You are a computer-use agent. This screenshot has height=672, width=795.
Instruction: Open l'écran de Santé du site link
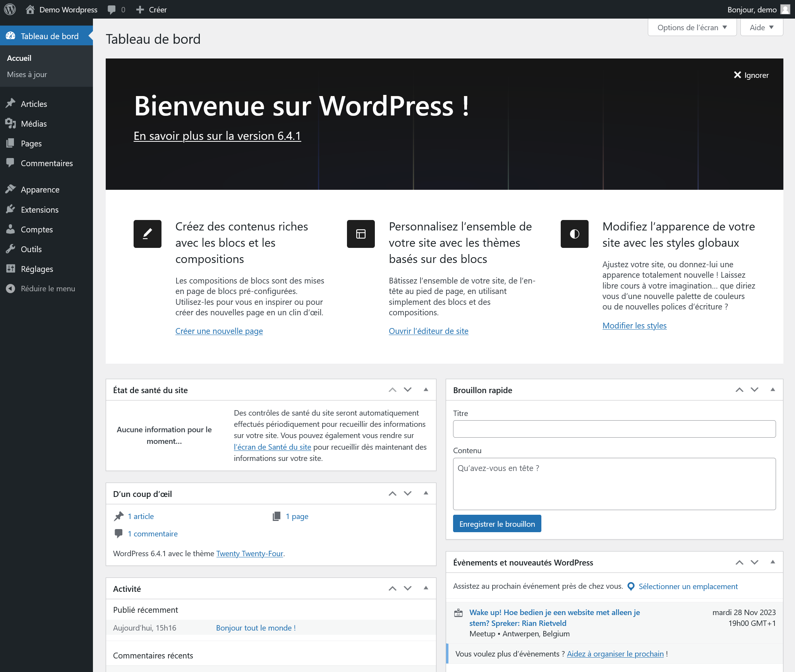tap(273, 447)
